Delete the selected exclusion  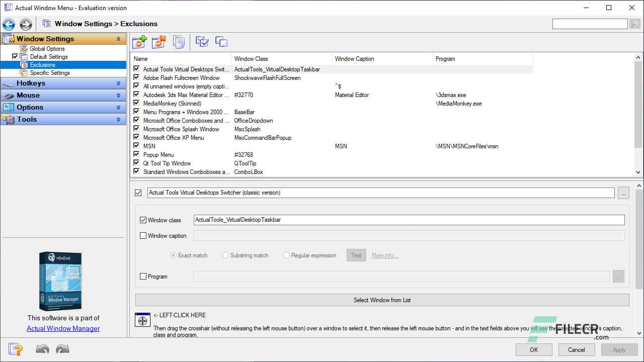(159, 42)
